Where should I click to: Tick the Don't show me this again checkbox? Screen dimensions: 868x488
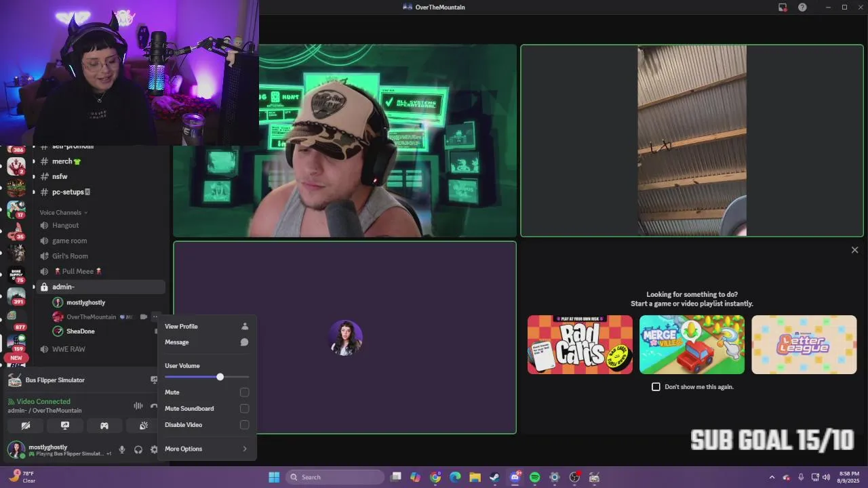656,387
